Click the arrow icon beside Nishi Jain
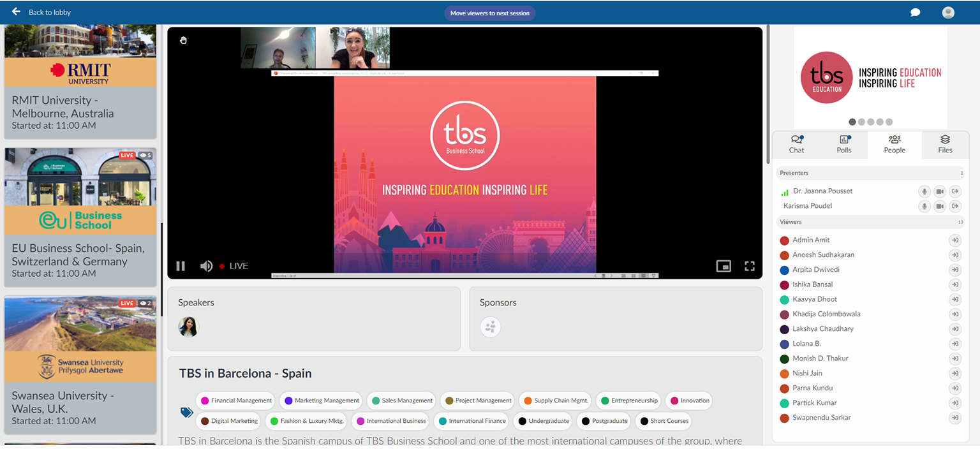The image size is (980, 449). (x=955, y=374)
